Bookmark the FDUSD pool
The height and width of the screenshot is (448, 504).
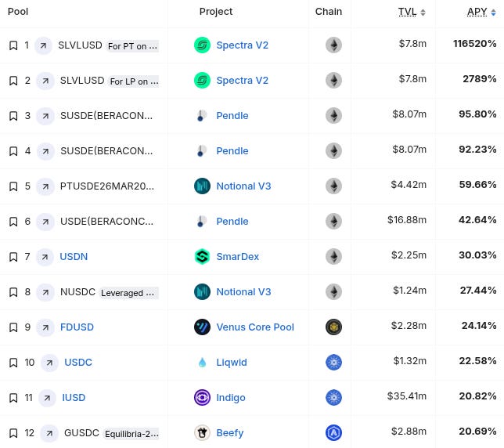coord(13,327)
